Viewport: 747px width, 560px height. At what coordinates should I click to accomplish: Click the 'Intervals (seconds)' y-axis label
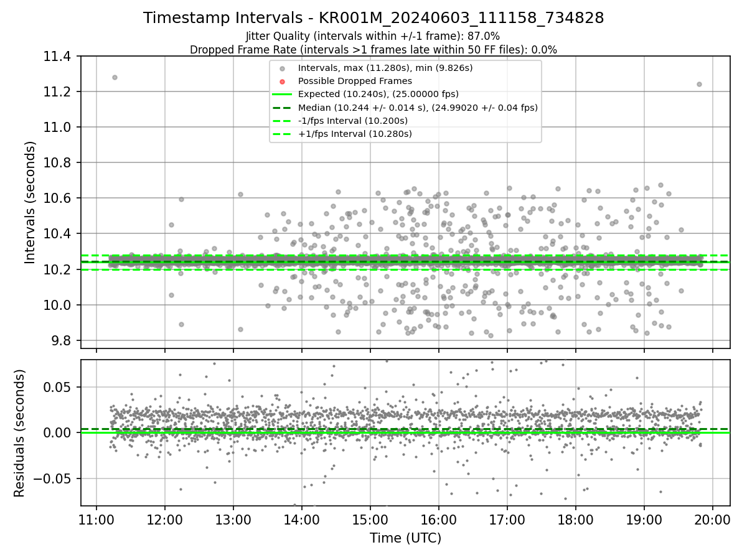(31, 202)
